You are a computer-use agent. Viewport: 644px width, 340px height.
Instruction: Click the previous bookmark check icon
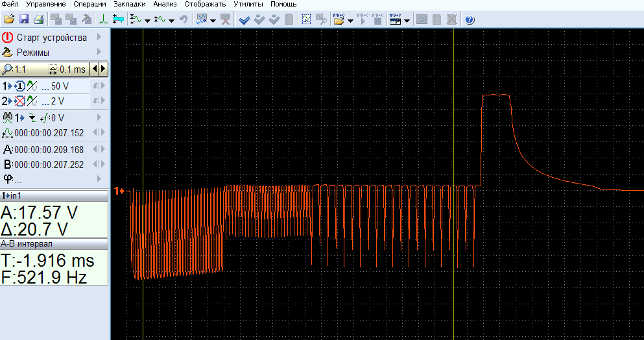(259, 19)
